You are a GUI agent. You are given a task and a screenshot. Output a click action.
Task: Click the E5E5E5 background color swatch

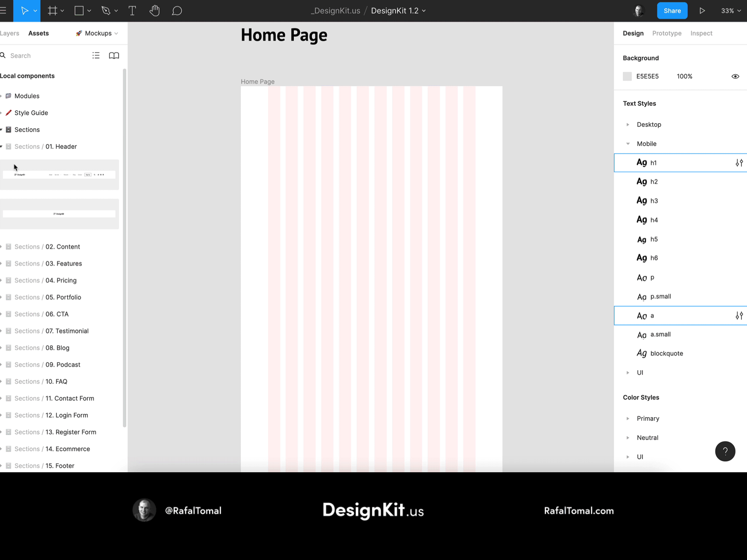(x=627, y=77)
